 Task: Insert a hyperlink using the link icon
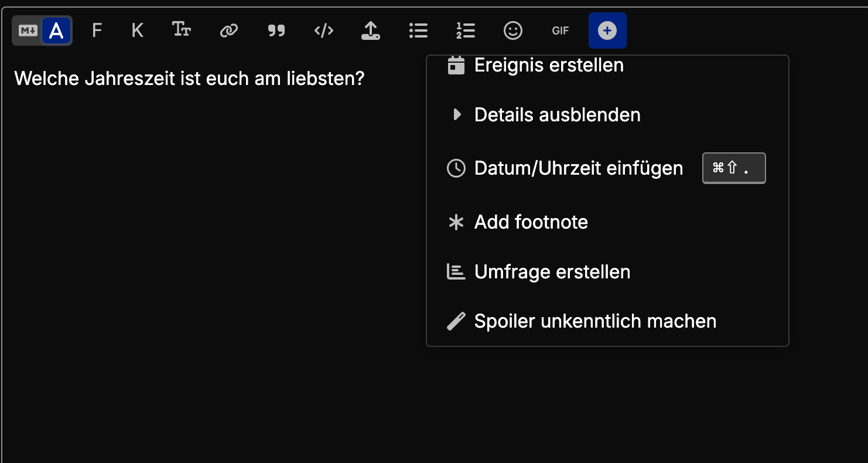[228, 30]
